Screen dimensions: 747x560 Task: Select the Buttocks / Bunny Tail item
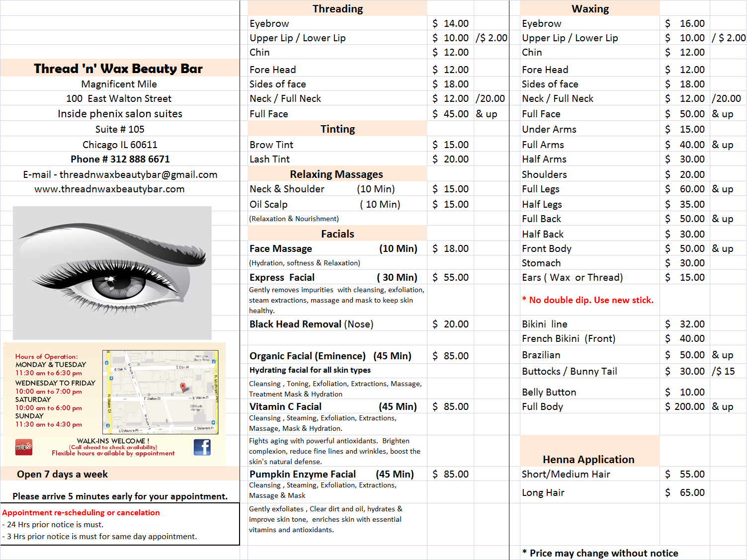coord(569,371)
